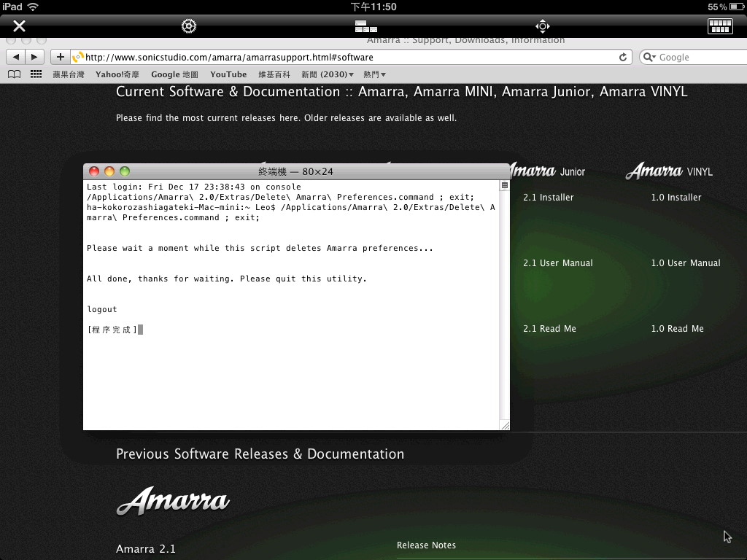
Task: Click "All done, thanks for waiting" Terminal line
Action: (227, 279)
